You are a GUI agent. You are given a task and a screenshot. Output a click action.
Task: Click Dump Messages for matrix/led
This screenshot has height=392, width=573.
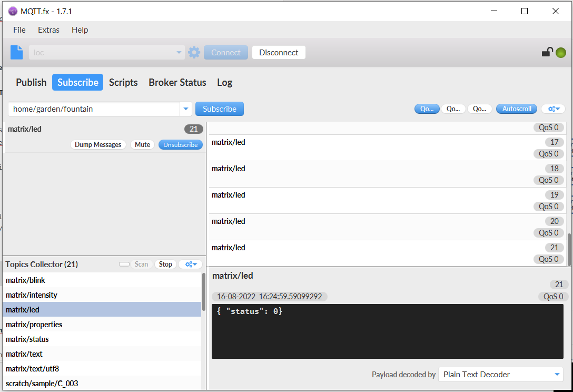pyautogui.click(x=98, y=144)
